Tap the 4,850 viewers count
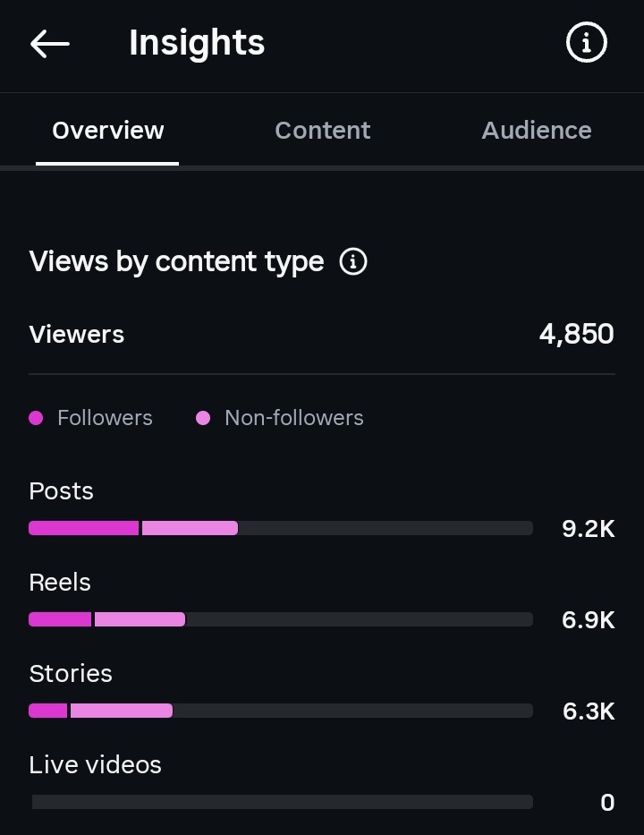Viewport: 644px width, 835px height. pyautogui.click(x=577, y=334)
